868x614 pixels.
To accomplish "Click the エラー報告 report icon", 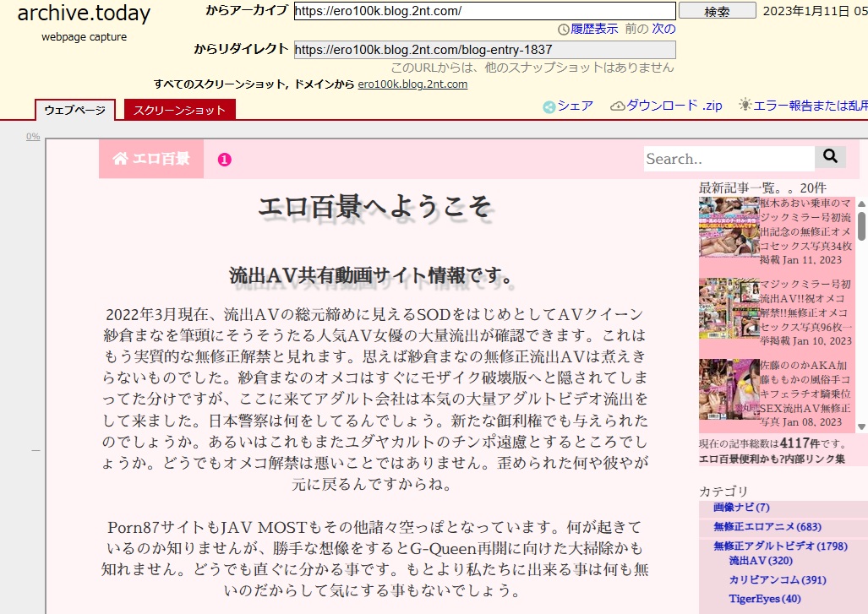I will coord(745,106).
